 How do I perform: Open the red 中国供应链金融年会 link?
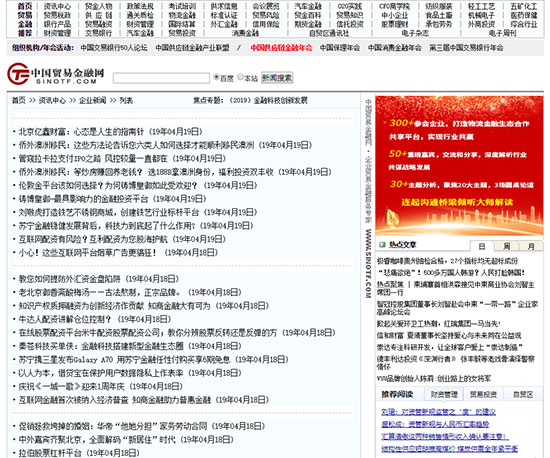pos(281,48)
